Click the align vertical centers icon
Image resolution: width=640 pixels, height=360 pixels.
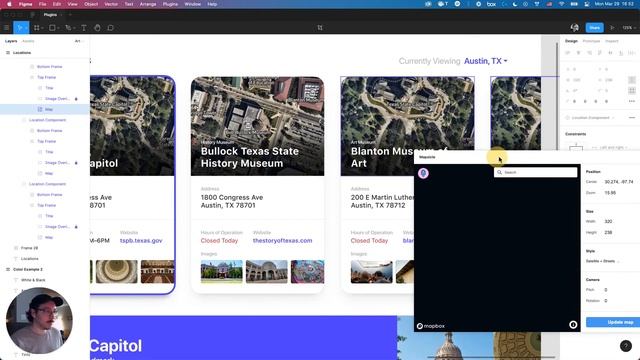click(x=610, y=53)
